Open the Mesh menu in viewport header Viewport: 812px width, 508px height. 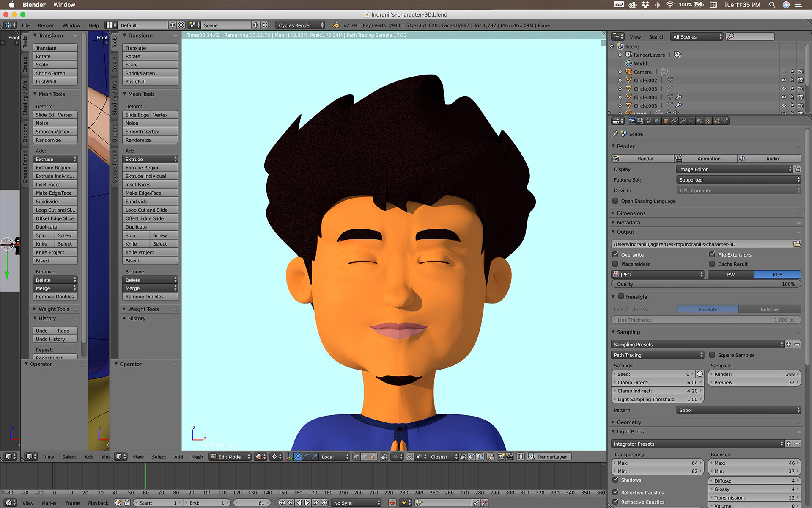tap(197, 457)
